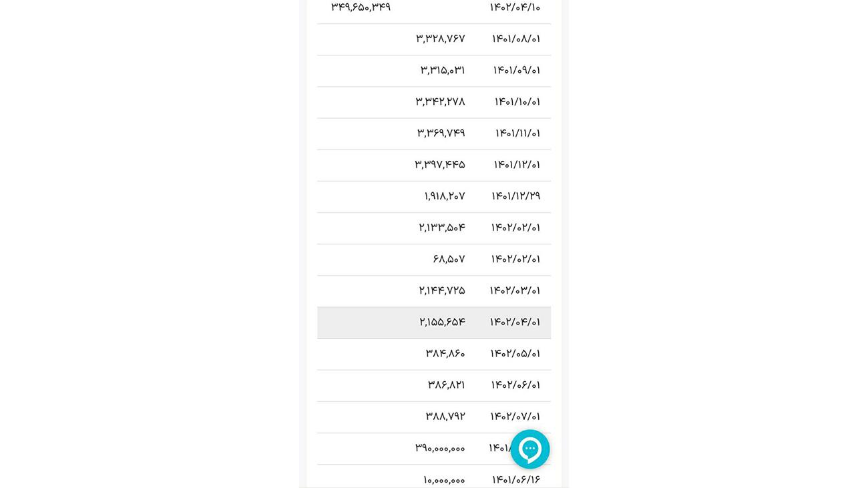Screen dimensions: 868x488
Task: Select the row dated ۱۴۰۱/۰۸/۰۱
Action: click(x=434, y=39)
